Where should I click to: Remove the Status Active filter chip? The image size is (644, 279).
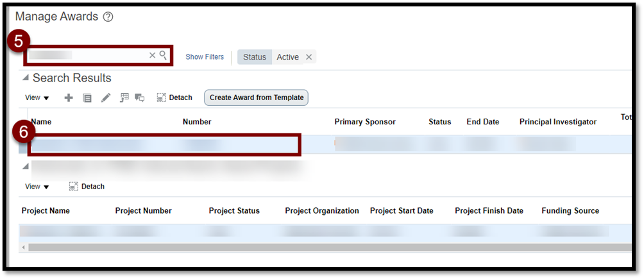tap(309, 57)
